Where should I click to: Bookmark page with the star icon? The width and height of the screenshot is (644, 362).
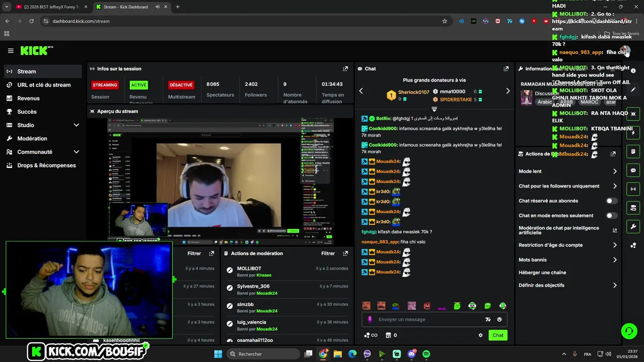point(445,21)
